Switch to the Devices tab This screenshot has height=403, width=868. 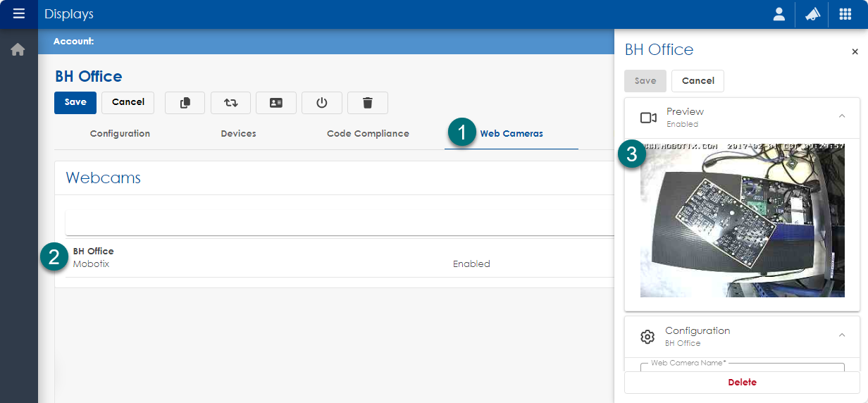238,134
